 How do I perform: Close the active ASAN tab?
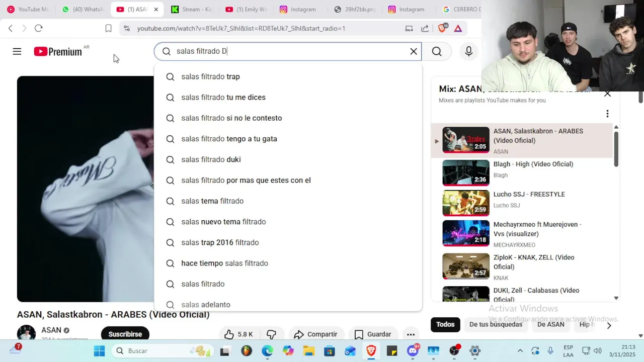156,9
